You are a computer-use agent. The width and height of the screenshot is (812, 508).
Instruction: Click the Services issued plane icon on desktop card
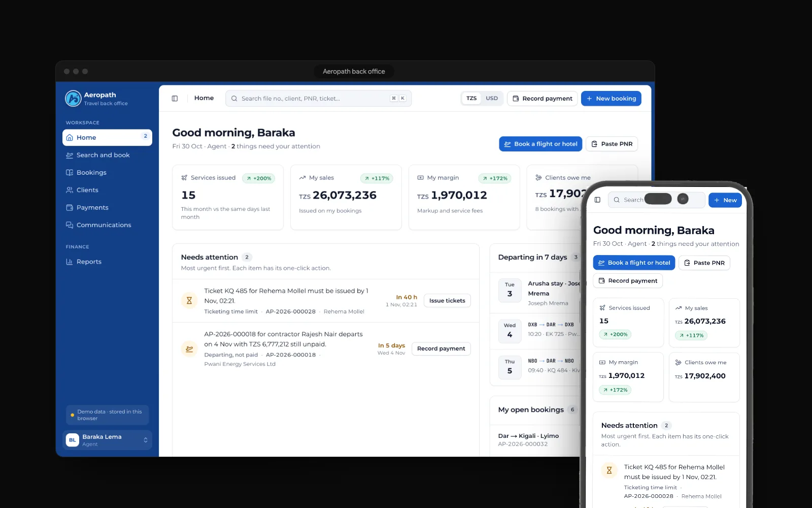[184, 178]
